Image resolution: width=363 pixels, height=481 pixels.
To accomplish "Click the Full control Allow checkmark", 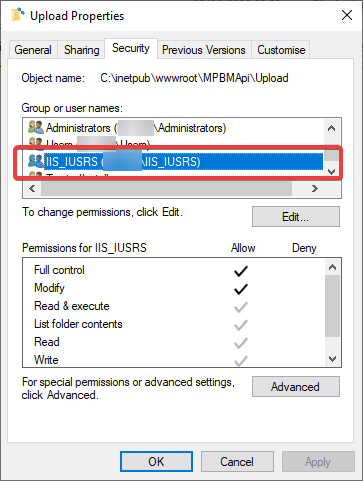I will pos(241,271).
